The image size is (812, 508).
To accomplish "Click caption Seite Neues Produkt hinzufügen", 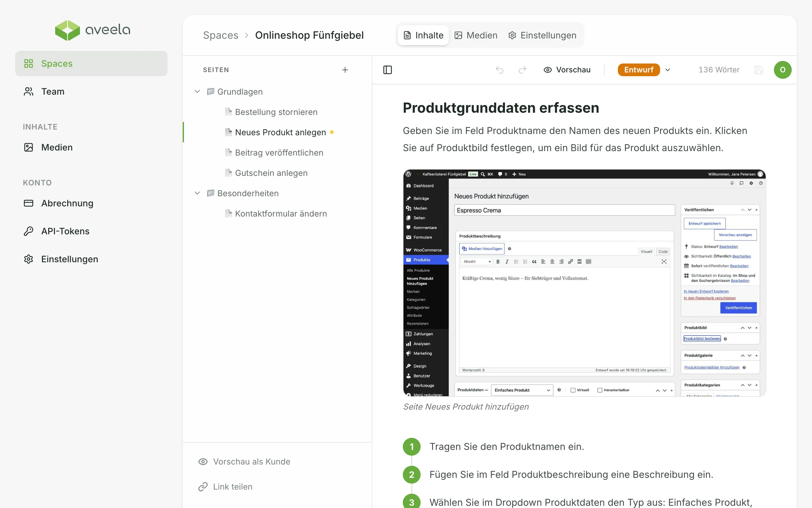I will click(466, 406).
